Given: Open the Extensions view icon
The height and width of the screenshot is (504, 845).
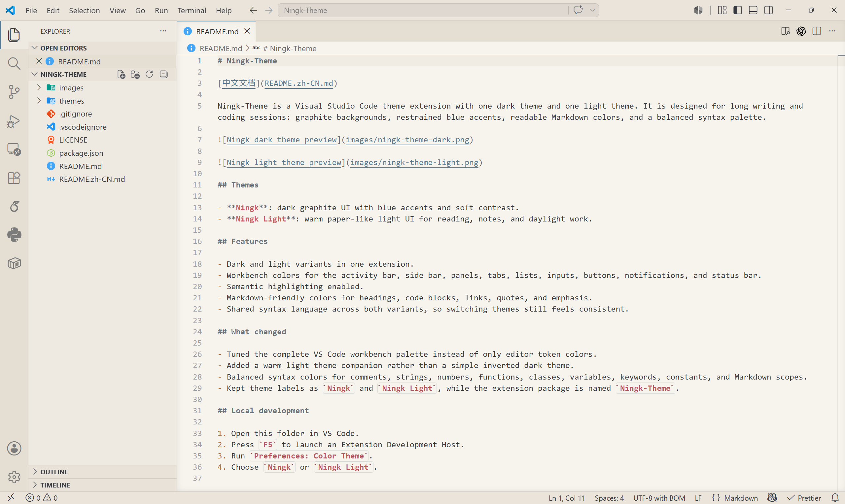Looking at the screenshot, I should point(14,178).
